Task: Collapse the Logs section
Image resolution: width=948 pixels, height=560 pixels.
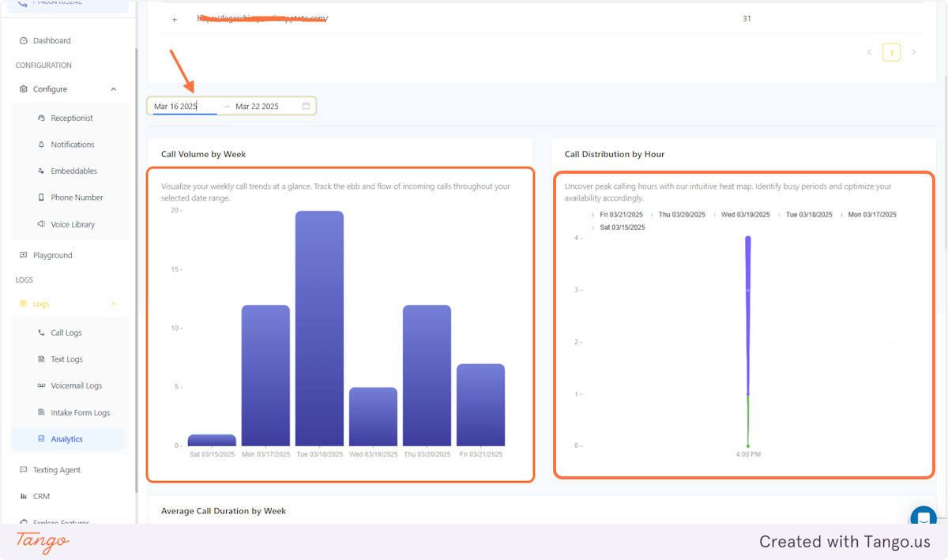Action: [x=113, y=303]
